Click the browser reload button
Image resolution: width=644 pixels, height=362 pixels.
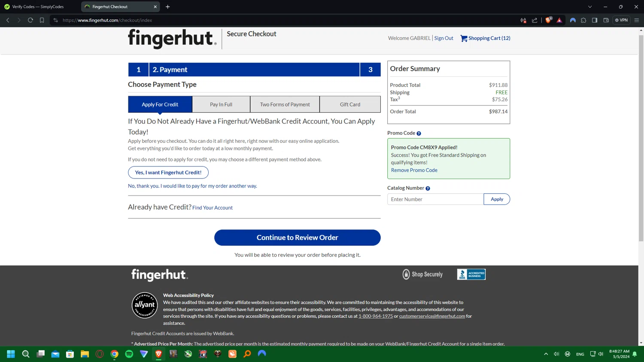(x=30, y=20)
